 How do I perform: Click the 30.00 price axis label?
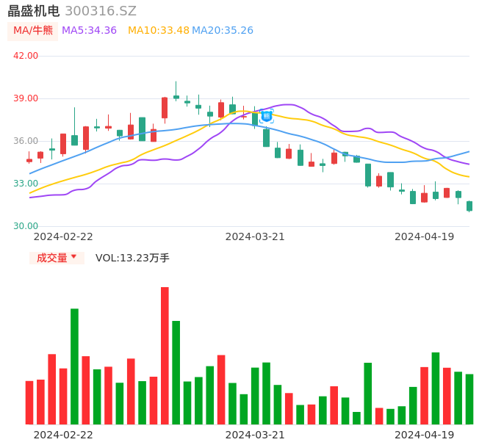[26, 226]
